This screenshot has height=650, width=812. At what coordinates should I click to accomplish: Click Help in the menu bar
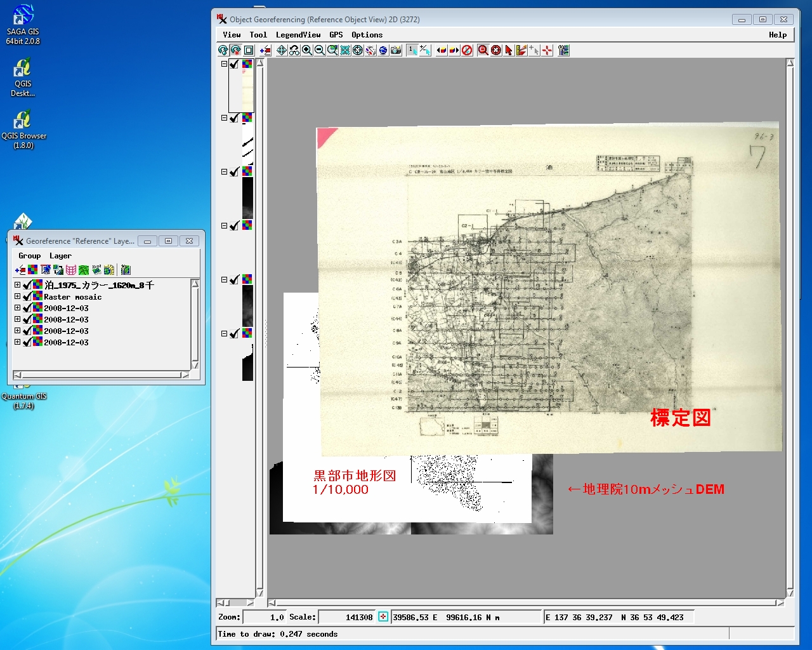[778, 35]
